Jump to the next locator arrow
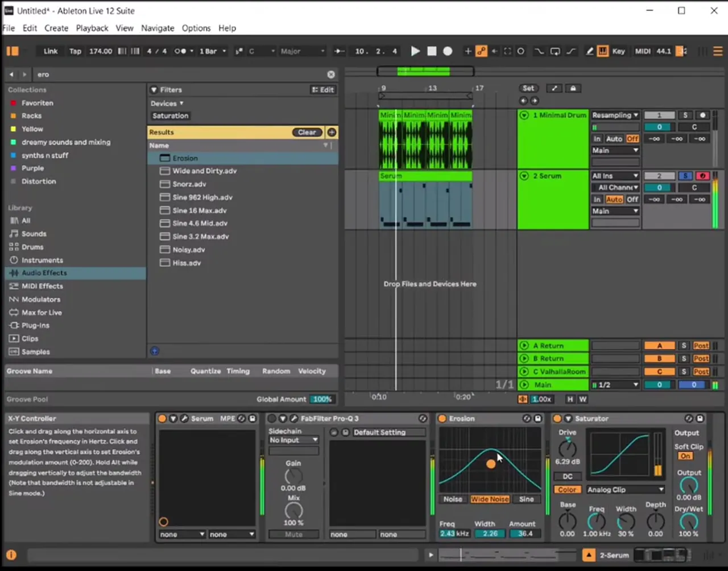 [x=534, y=101]
